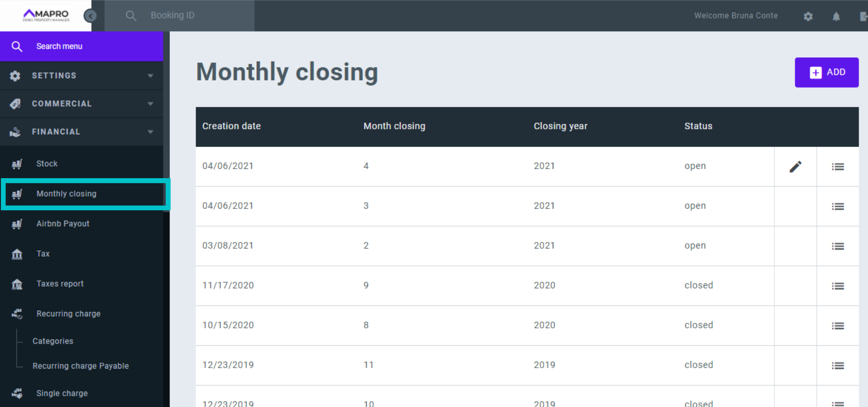Open the Taxes report page
Image resolution: width=868 pixels, height=407 pixels.
pos(60,284)
